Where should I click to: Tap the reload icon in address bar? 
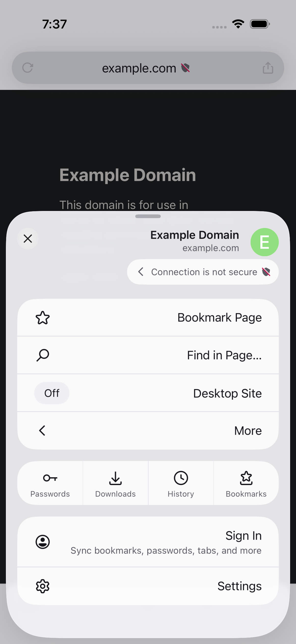(x=27, y=68)
